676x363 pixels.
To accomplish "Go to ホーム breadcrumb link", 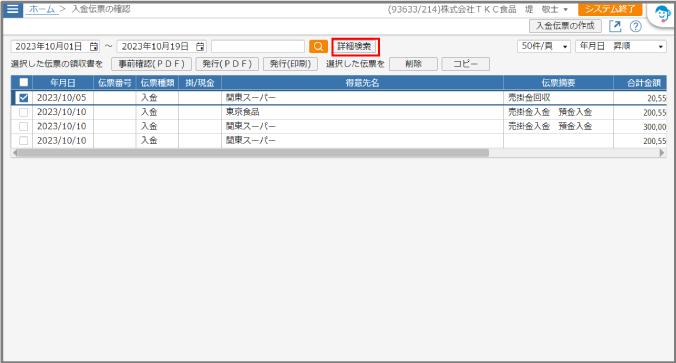I will [42, 9].
